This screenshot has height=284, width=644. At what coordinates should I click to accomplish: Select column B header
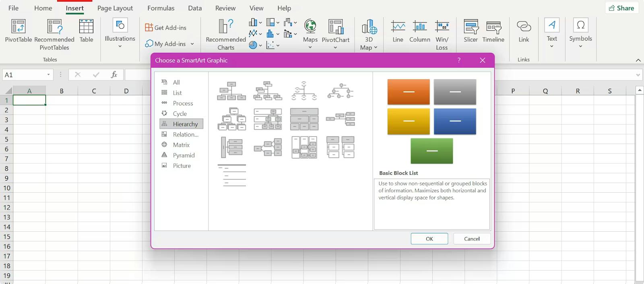62,91
